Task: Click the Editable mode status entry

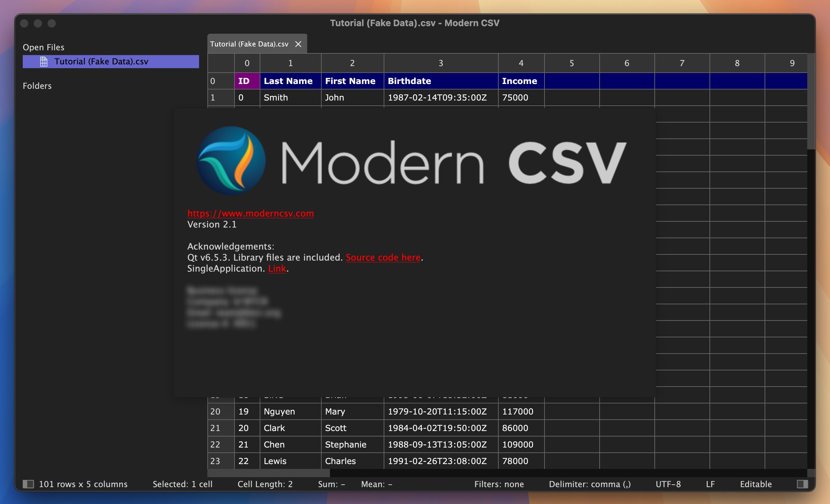Action: 756,484
